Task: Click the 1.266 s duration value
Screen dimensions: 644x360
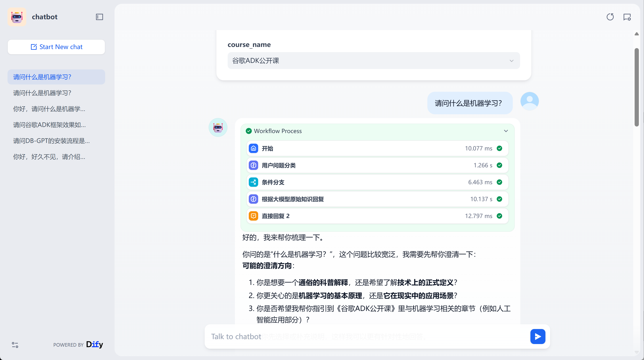Action: (x=483, y=165)
